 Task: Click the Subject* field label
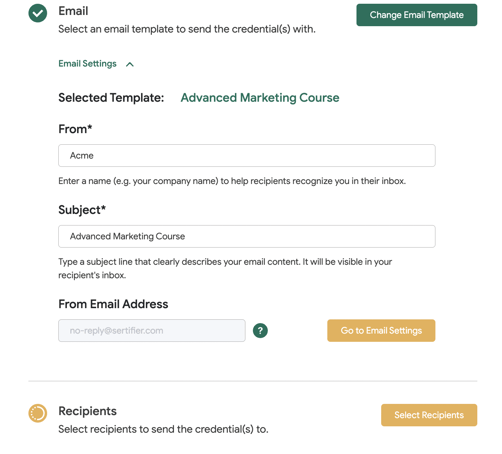point(82,210)
